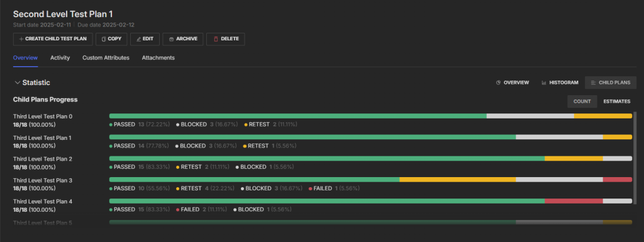Click the pie chart Overview icon
Screen dimensions: 644x242
(x=498, y=83)
